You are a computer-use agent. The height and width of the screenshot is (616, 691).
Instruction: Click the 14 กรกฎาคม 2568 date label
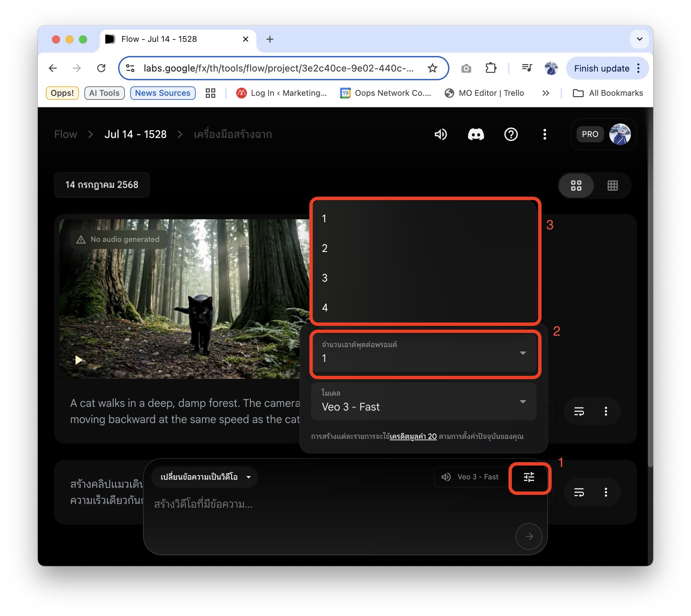(x=102, y=185)
